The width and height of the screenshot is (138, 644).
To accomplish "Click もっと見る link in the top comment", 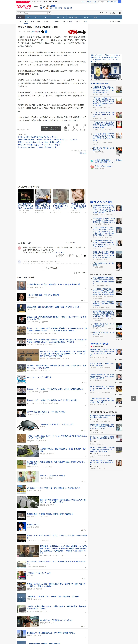I will point(60,252).
